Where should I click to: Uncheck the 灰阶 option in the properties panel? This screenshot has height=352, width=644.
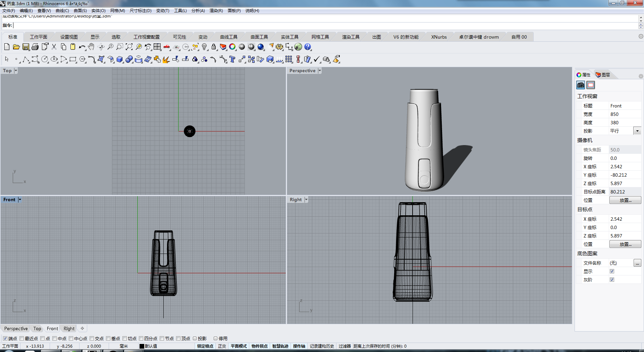point(612,279)
